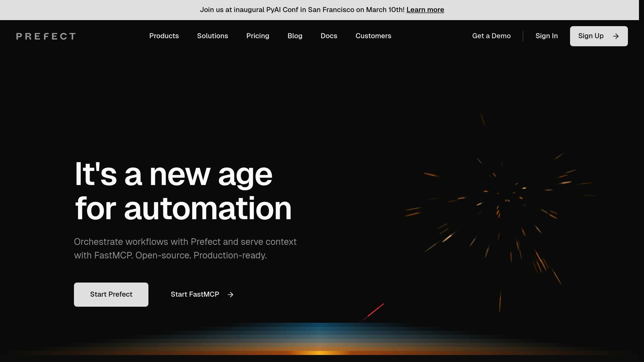This screenshot has height=362, width=644.
Task: Click the arrow icon in Sign Up button
Action: [x=616, y=36]
